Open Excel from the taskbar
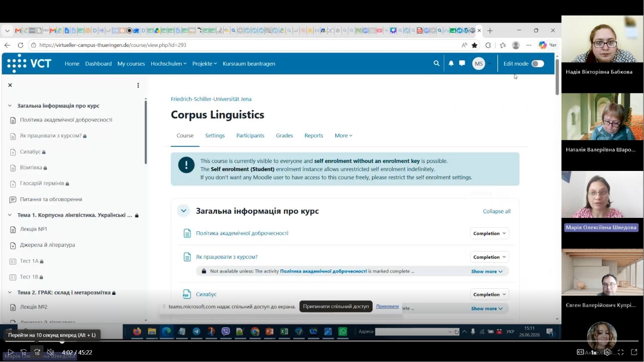 coord(284,331)
